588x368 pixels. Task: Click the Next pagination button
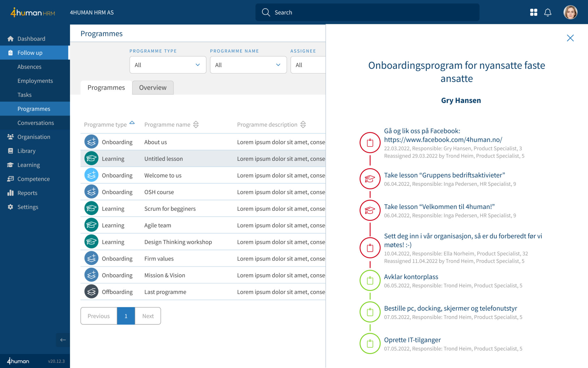coord(148,316)
